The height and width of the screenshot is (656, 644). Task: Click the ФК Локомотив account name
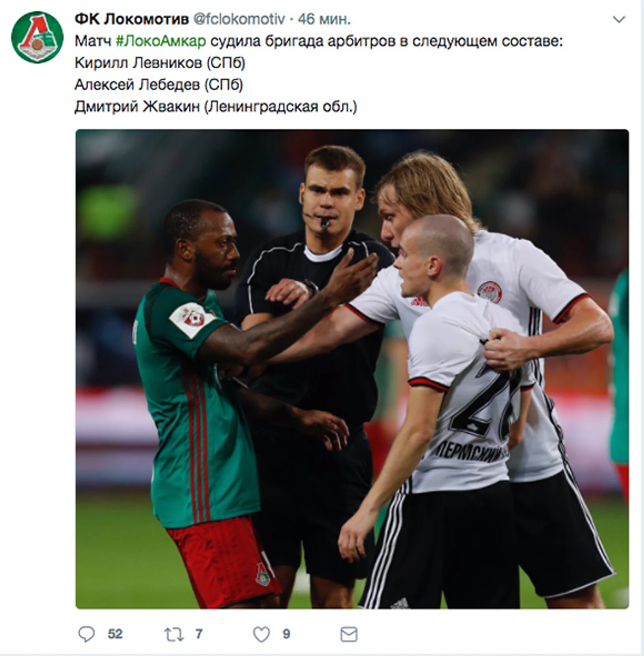pos(131,19)
